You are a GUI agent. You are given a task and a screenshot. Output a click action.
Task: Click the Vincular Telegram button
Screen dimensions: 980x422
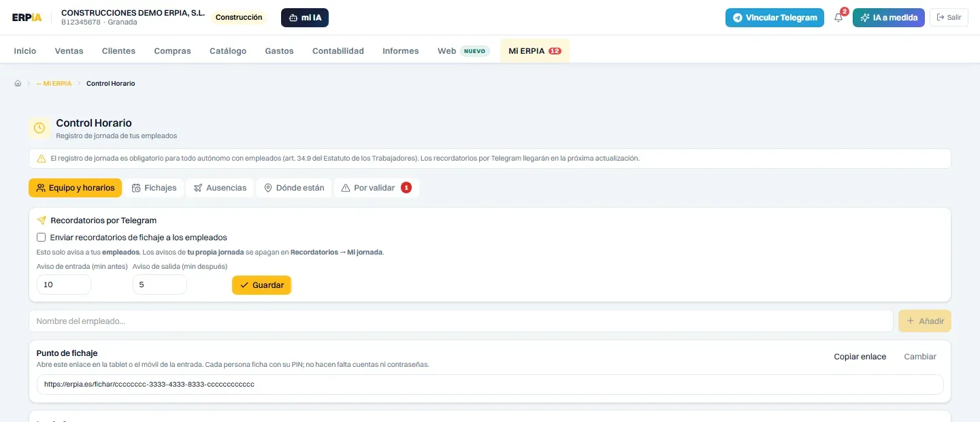tap(774, 18)
